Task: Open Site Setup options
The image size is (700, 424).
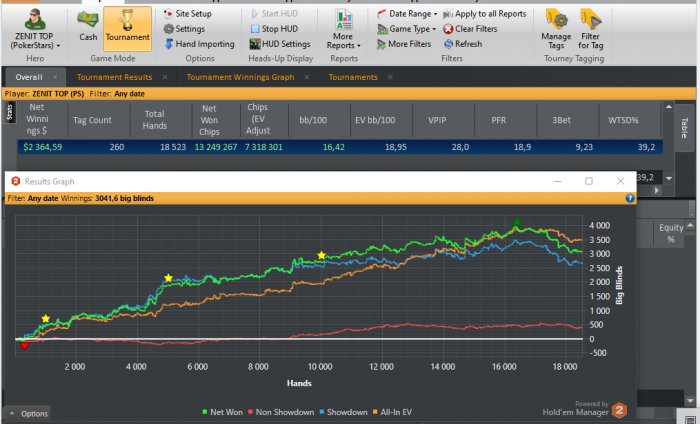Action: point(188,14)
